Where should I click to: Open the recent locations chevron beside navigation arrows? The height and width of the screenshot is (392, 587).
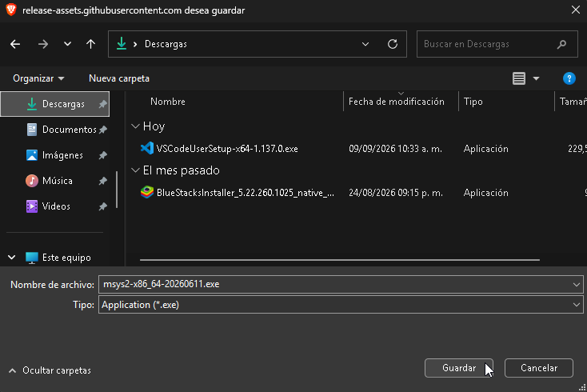pos(67,44)
